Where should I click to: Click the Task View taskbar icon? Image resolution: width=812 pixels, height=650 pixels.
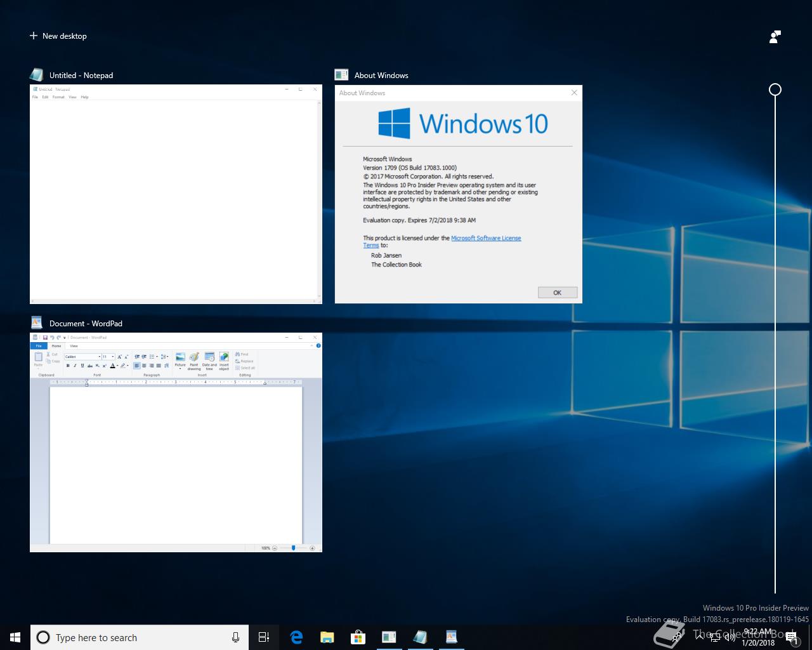pos(264,637)
